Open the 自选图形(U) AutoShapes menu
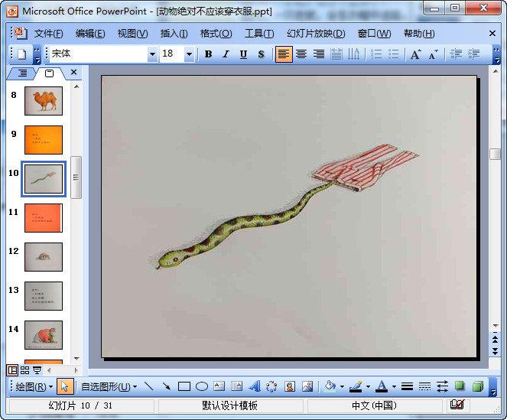 109,386
